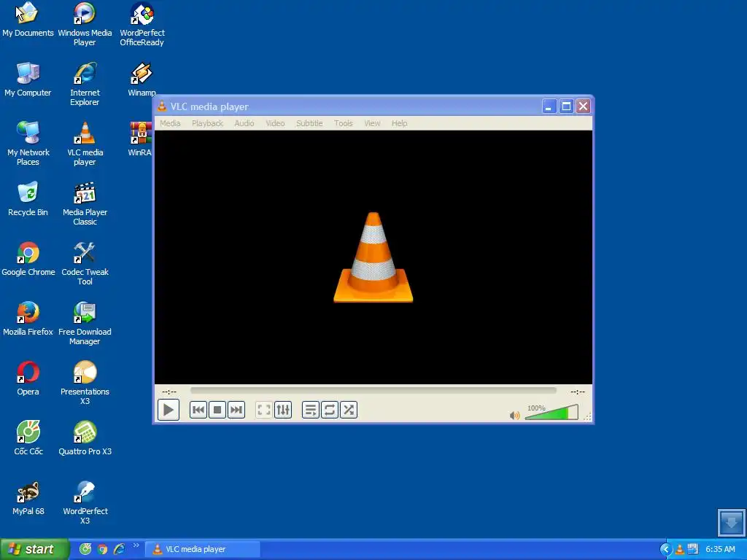
Task: Mute audio with the speaker icon
Action: click(x=514, y=415)
